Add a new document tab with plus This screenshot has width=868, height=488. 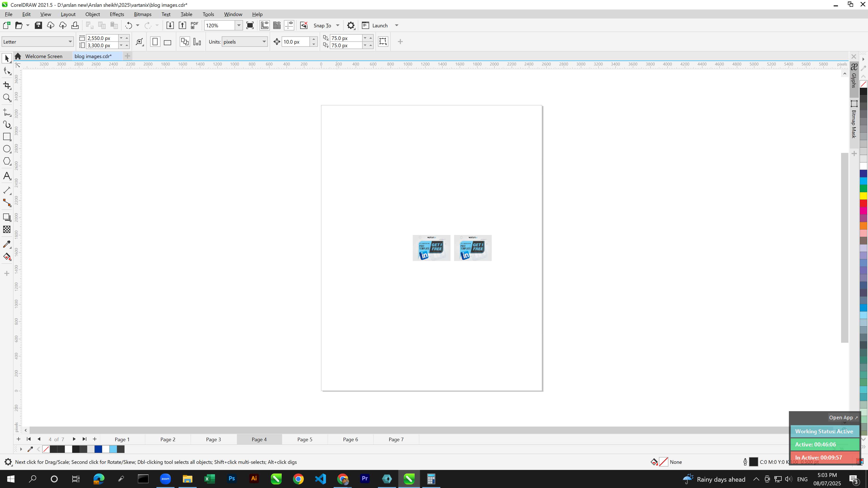[127, 56]
